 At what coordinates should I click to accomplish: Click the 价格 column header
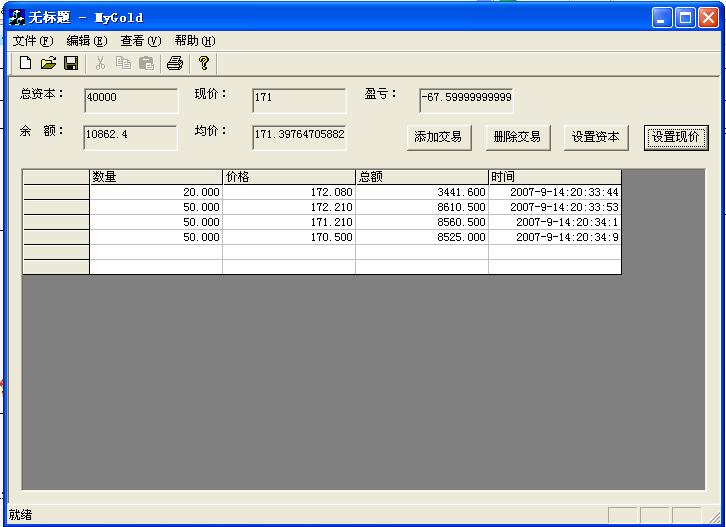click(289, 177)
